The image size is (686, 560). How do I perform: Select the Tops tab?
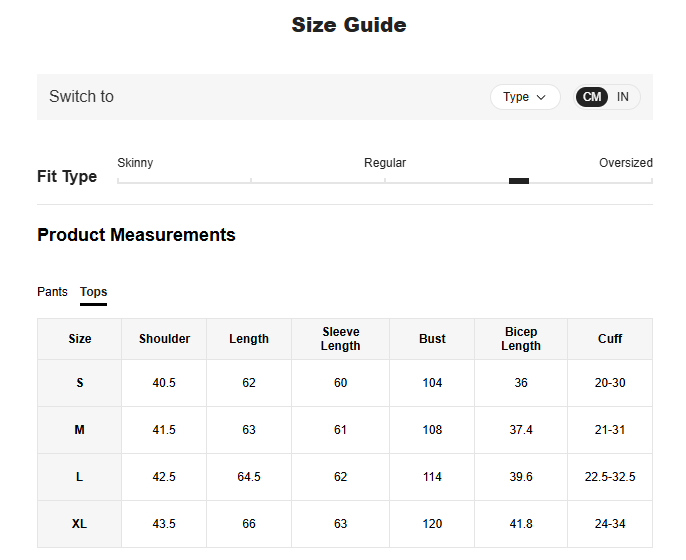[93, 292]
